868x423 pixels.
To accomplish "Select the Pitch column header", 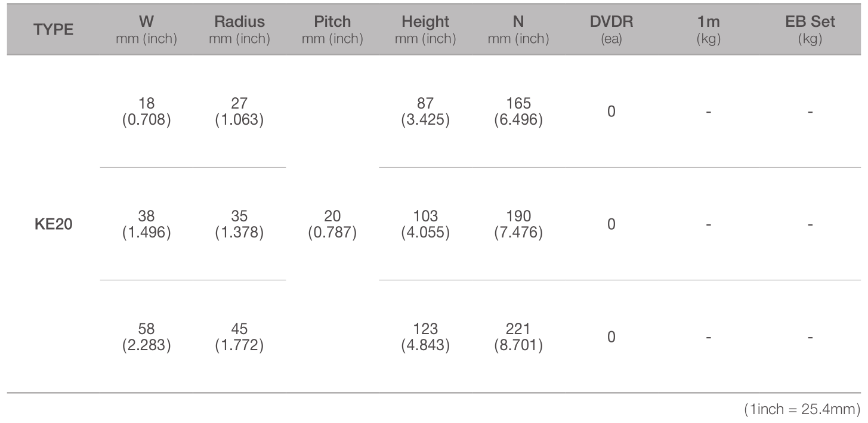I will click(332, 30).
